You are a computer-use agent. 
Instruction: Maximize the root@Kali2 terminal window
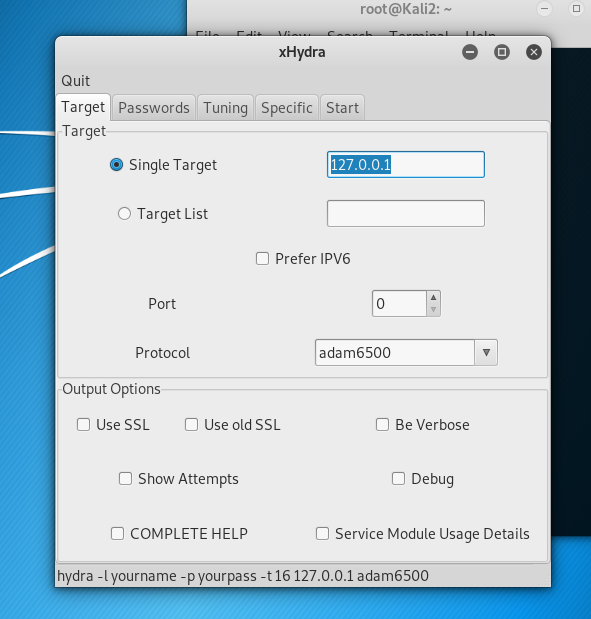[x=576, y=9]
